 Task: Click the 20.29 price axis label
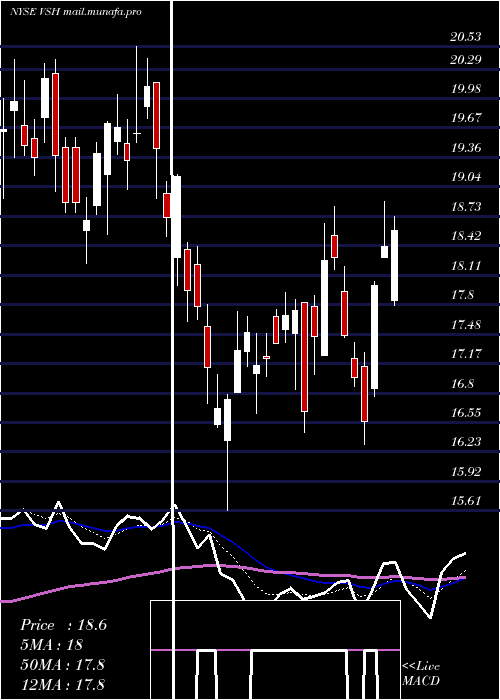[466, 59]
